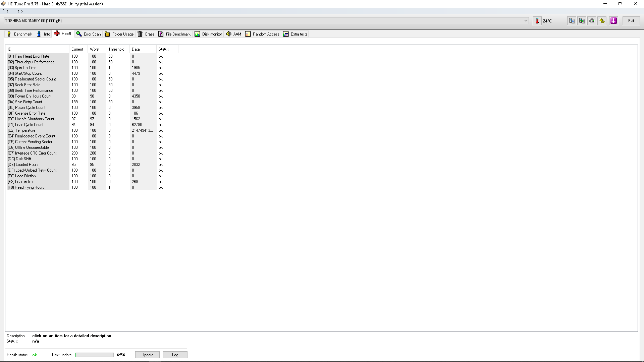644x362 pixels.
Task: Open the Benchmark tab
Action: point(20,34)
